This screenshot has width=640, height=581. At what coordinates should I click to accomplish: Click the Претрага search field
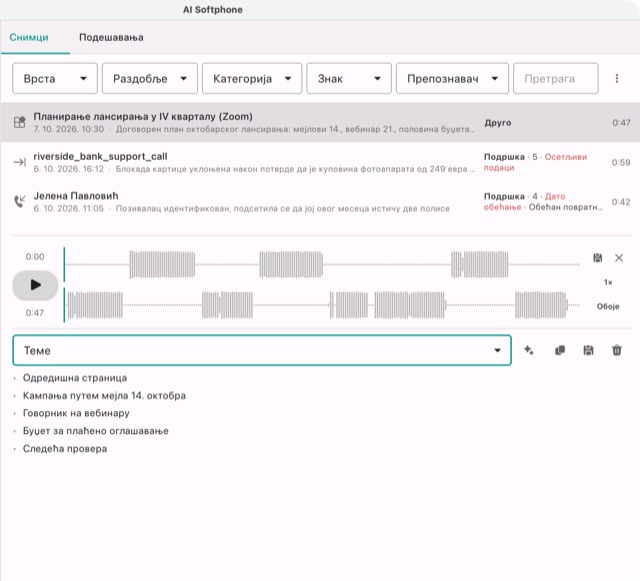pyautogui.click(x=556, y=78)
